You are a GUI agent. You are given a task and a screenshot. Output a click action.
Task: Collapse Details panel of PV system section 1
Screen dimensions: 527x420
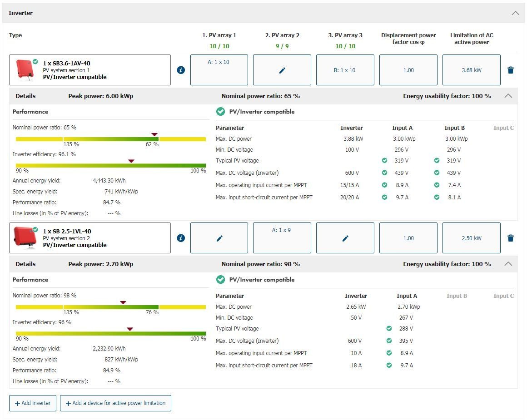click(x=508, y=96)
